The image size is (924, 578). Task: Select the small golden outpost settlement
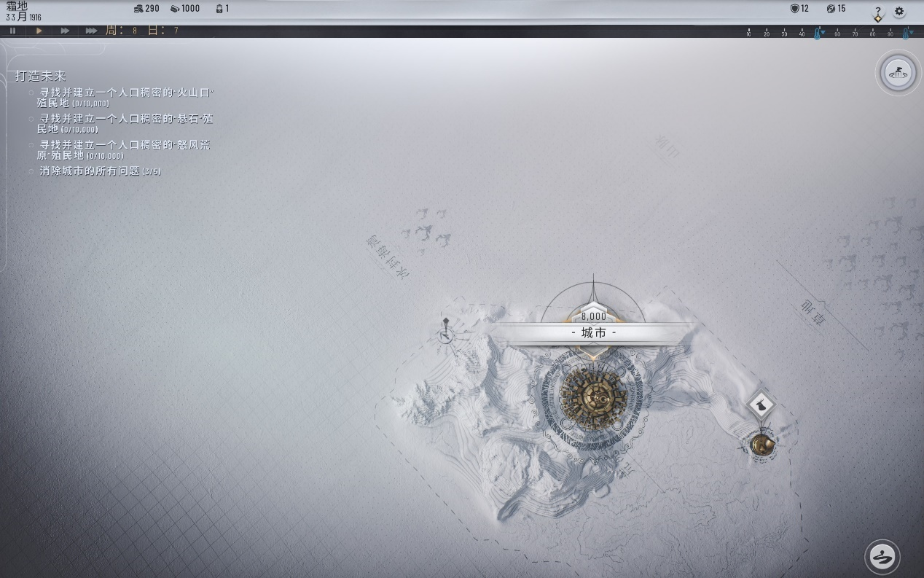(x=762, y=443)
